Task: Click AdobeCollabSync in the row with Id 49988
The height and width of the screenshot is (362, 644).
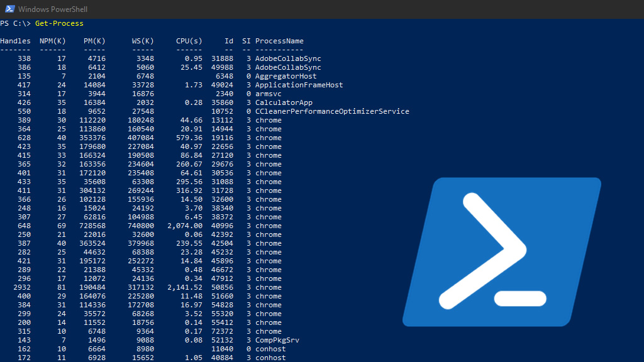Action: 288,67
